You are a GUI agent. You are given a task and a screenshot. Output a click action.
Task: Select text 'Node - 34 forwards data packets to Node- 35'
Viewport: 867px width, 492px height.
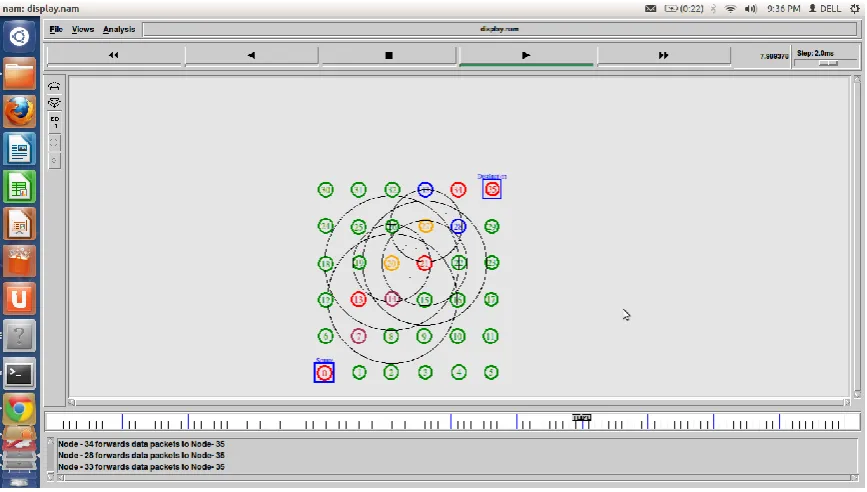coord(141,444)
